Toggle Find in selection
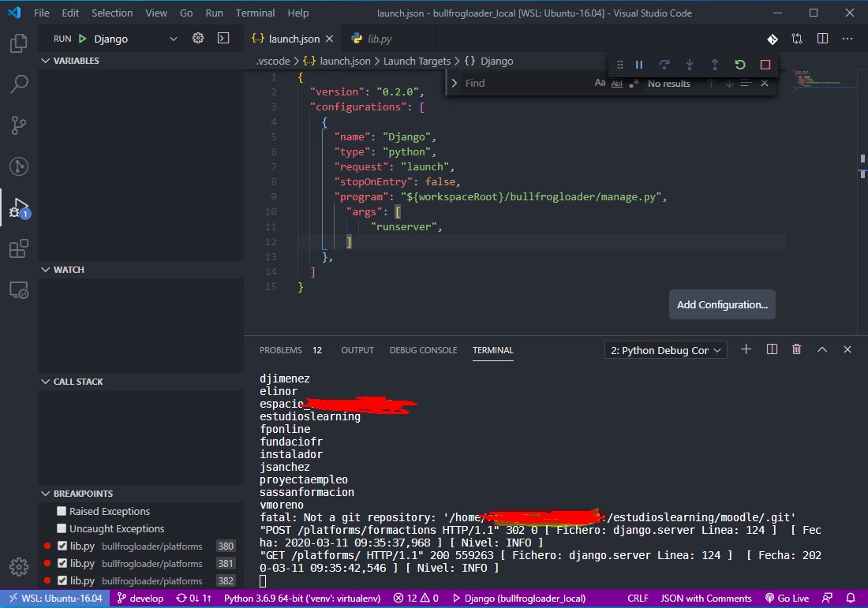 746,83
